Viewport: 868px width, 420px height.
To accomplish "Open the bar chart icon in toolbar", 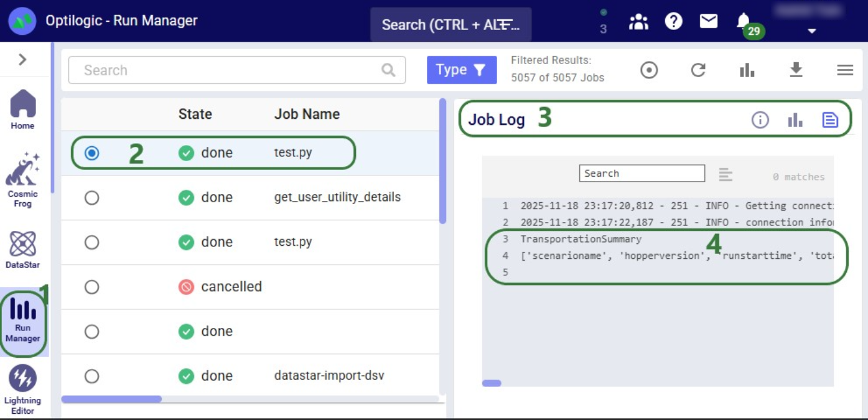I will (747, 70).
